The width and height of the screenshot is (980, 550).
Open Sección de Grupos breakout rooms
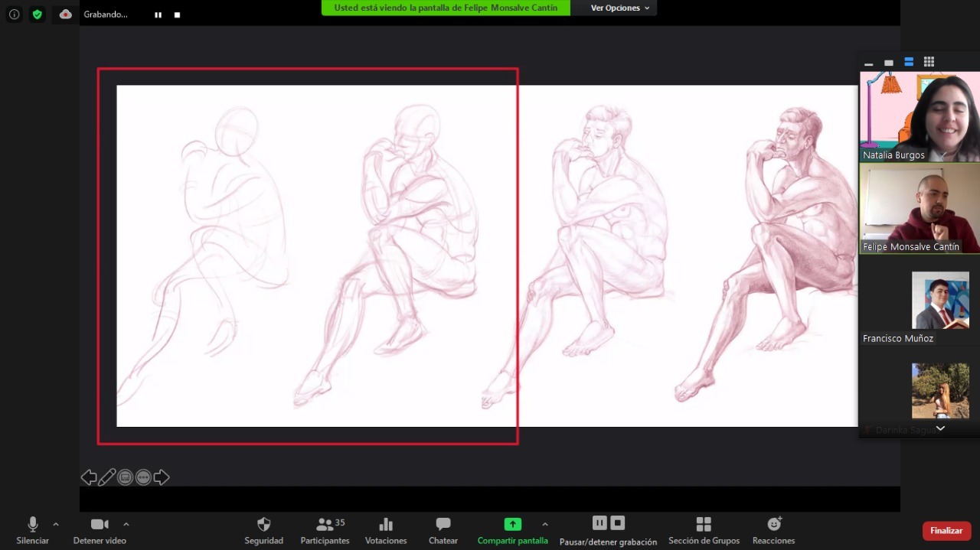(x=704, y=530)
